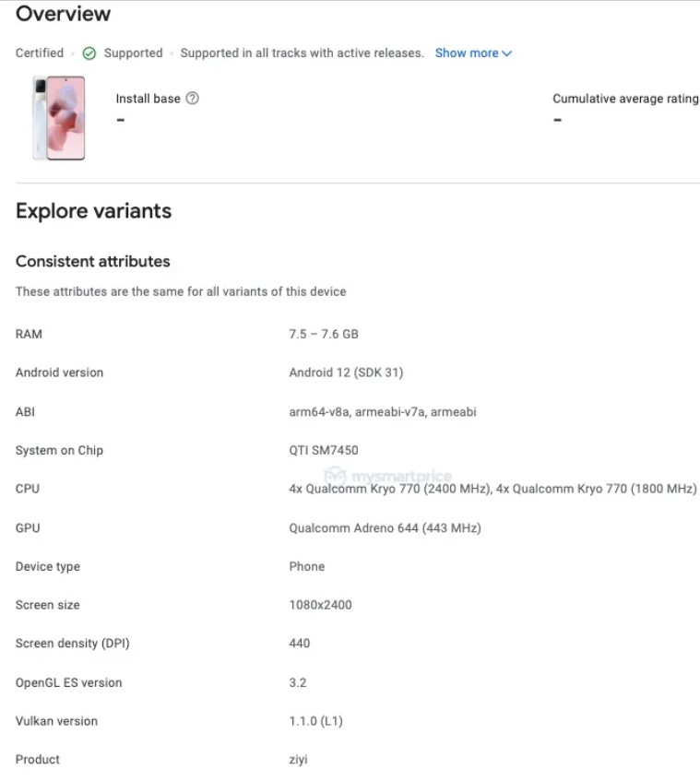700x781 pixels.
Task: Expand details using the Show more chevron
Action: click(507, 53)
